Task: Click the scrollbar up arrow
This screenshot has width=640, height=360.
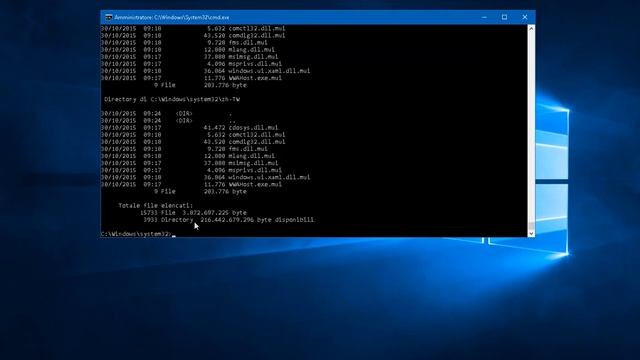Action: (x=531, y=29)
